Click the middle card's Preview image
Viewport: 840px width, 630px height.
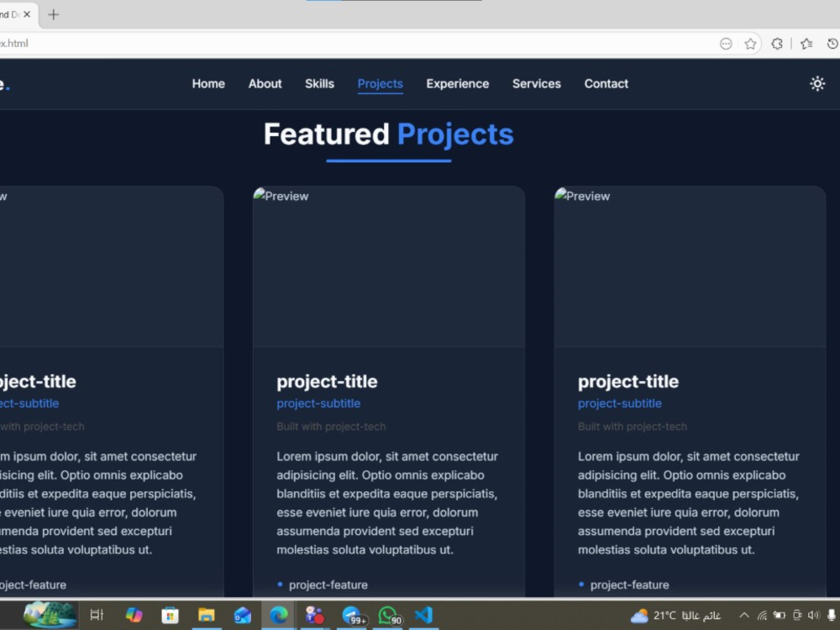(x=389, y=267)
